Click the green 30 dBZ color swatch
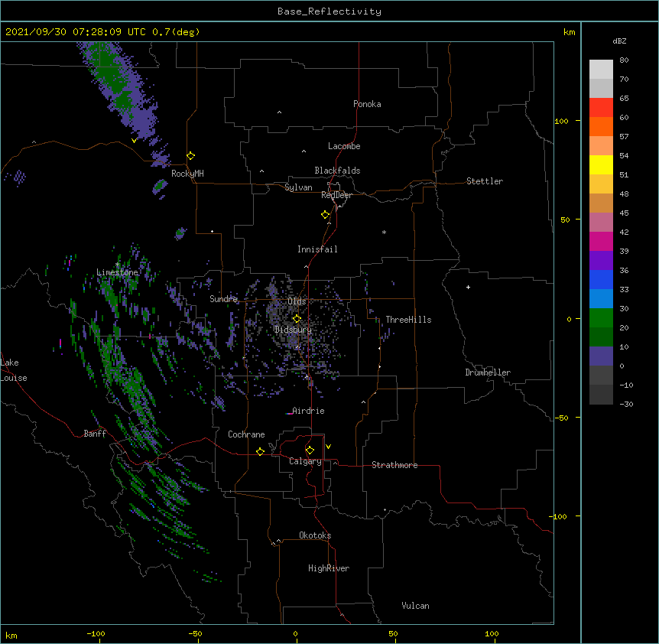 pyautogui.click(x=601, y=318)
